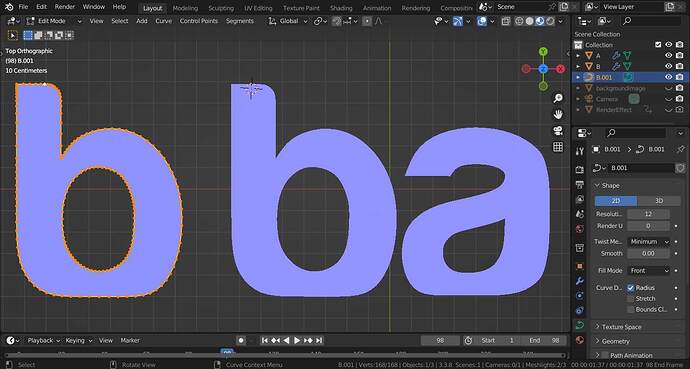Hide object B with eye icon
Viewport: 690px width, 369px height.
[668, 66]
